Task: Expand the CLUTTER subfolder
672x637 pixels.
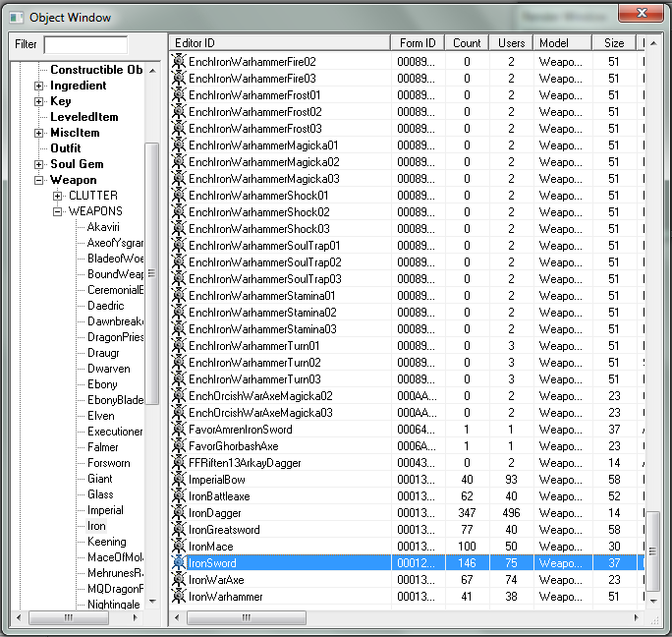Action: click(x=58, y=196)
